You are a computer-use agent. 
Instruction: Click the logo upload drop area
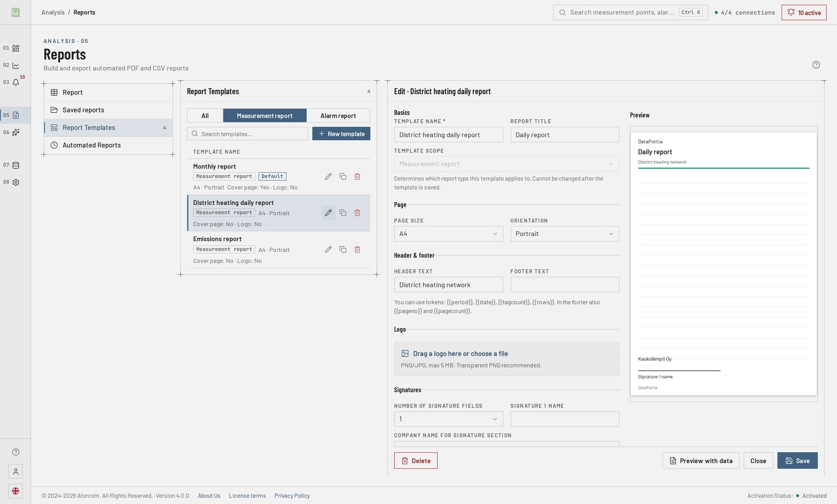pos(507,359)
